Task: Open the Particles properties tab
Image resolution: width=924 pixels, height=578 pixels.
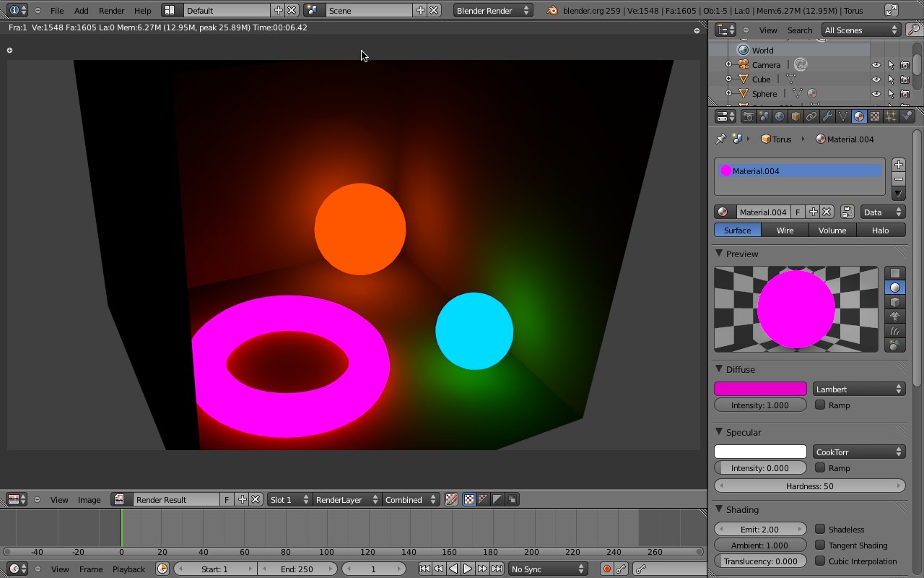Action: (889, 116)
